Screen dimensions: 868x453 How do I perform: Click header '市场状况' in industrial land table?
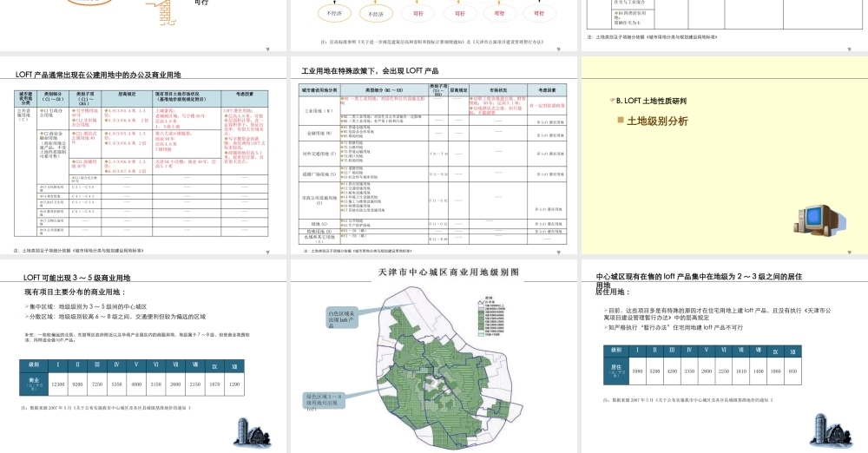[498, 89]
